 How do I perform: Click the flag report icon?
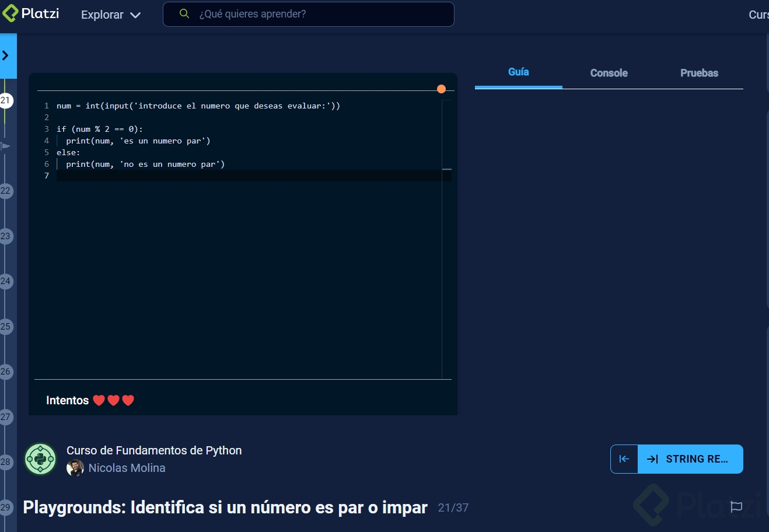coord(736,507)
